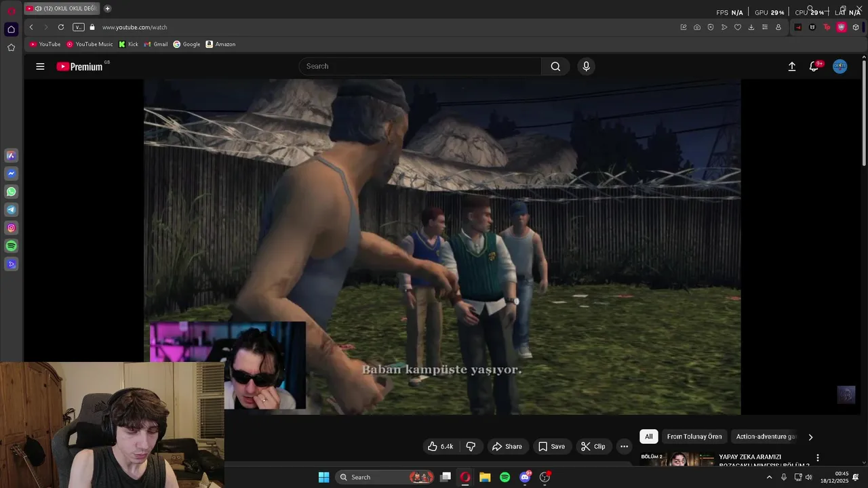The image size is (868, 488).
Task: Click the page vertical scrollbar
Action: [864, 113]
